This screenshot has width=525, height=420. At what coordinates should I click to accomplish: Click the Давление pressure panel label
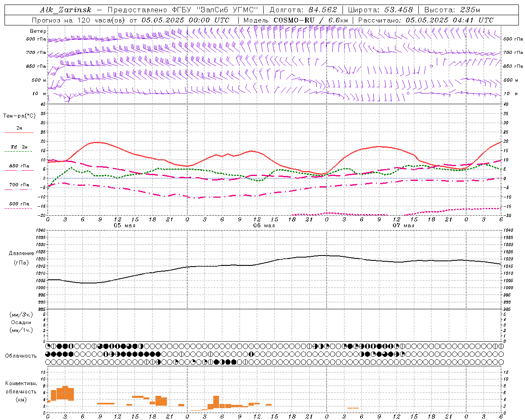21,253
